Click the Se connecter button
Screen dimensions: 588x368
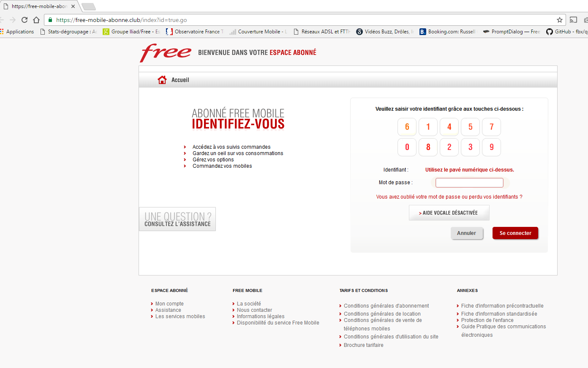515,233
